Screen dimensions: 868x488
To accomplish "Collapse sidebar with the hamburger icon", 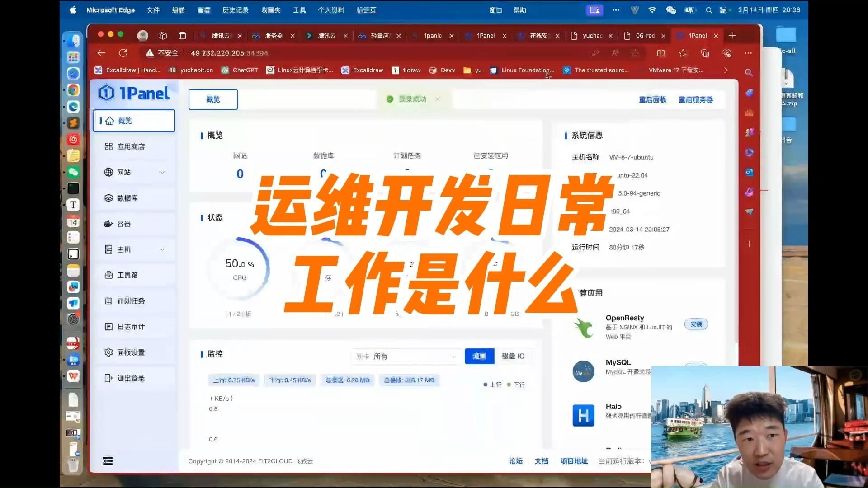I will tap(108, 461).
